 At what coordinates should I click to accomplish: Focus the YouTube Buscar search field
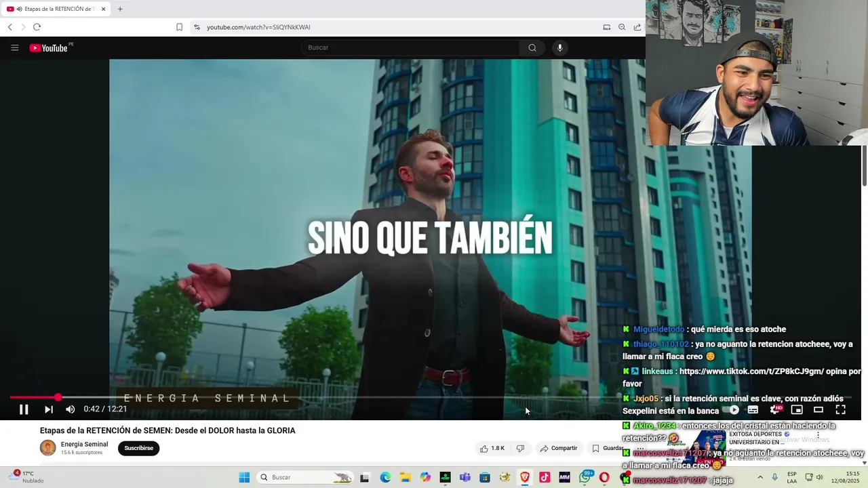click(410, 47)
